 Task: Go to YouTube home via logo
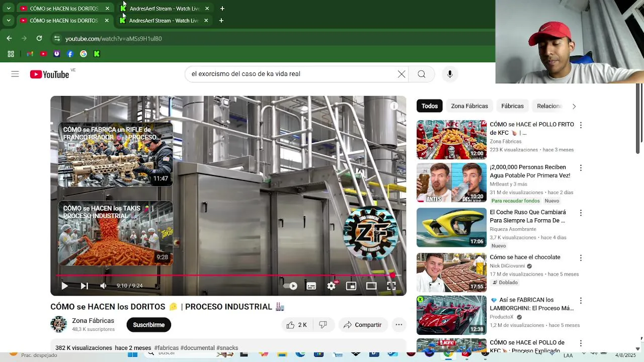coord(49,74)
